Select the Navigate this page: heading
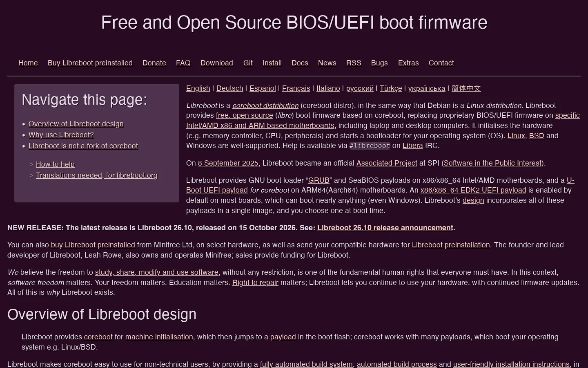This screenshot has height=368, width=588. pyautogui.click(x=84, y=100)
